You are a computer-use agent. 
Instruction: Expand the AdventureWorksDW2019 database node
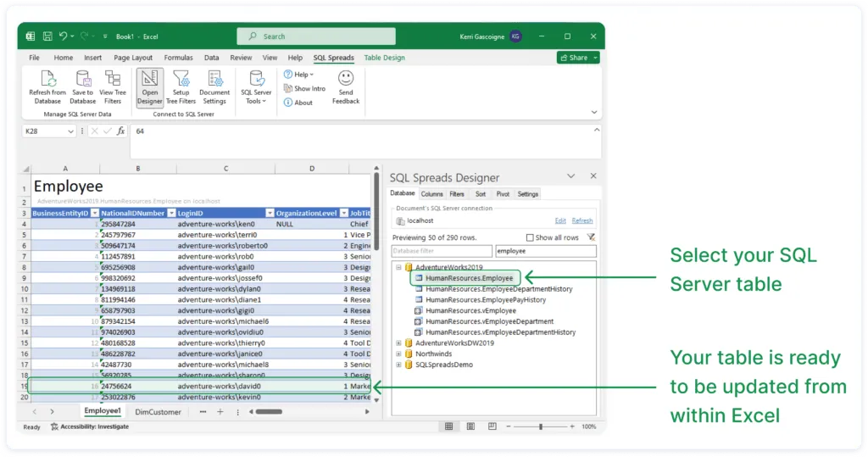[x=398, y=343]
